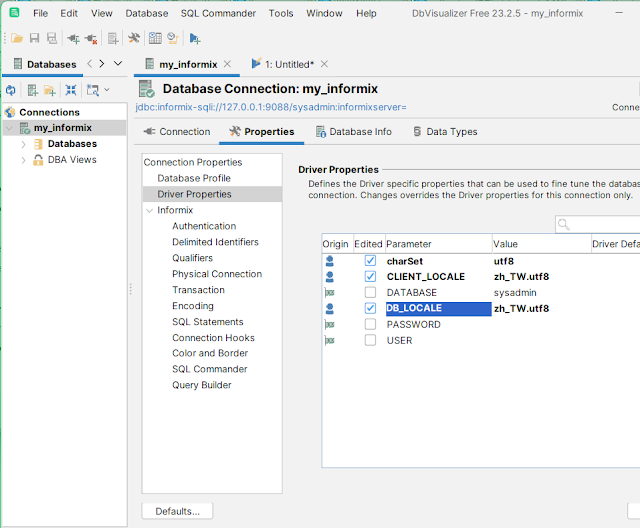Open the jdbc:informix-sqli connection URL link
Image resolution: width=640 pixels, height=528 pixels.
click(x=271, y=107)
